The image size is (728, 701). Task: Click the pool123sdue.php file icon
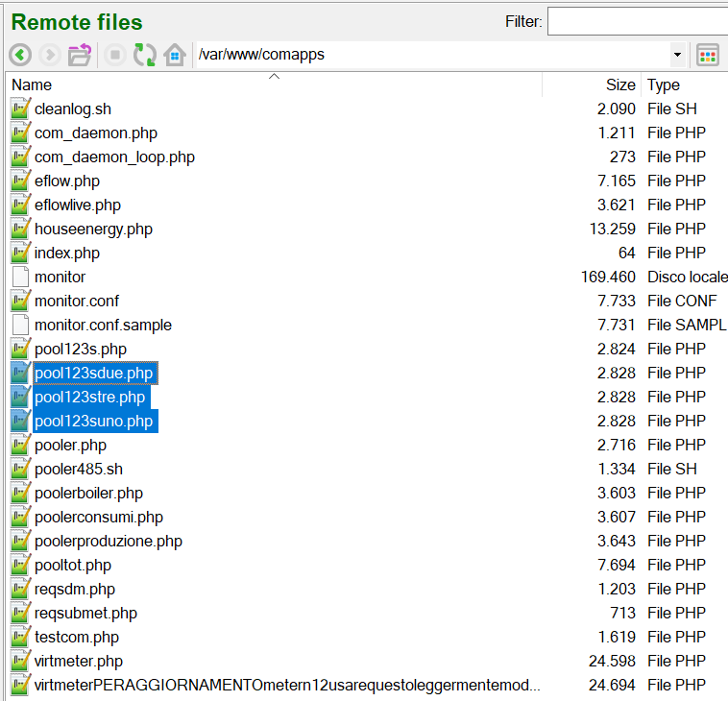click(20, 373)
